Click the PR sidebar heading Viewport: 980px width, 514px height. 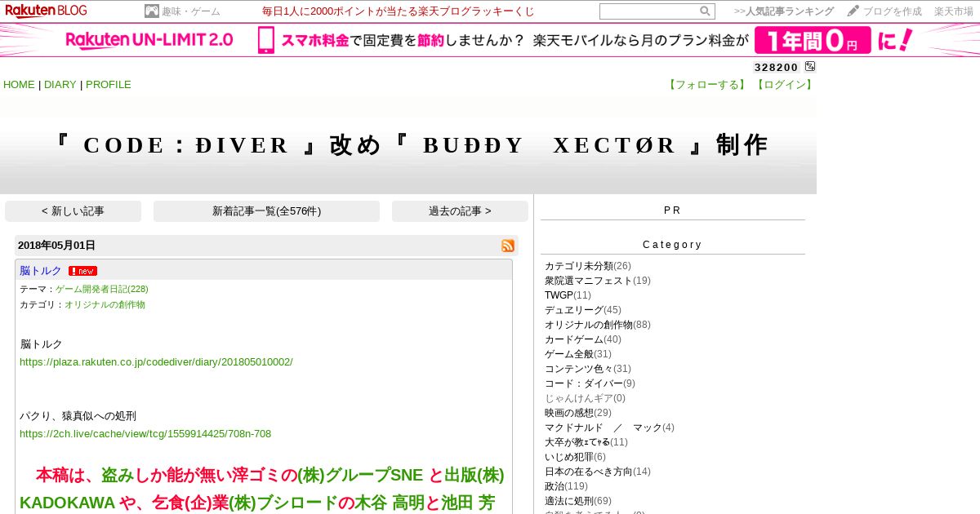pos(672,210)
